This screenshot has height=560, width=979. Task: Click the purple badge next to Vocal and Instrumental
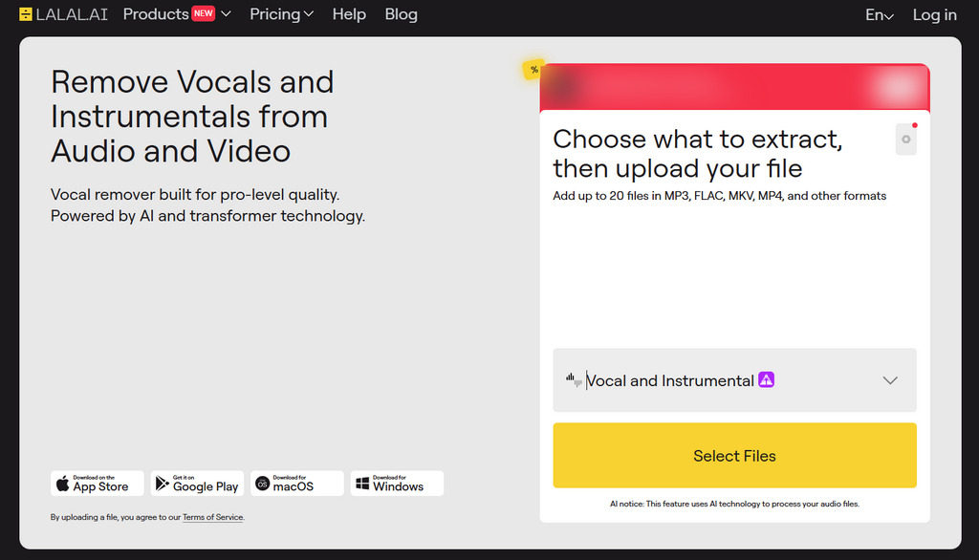click(766, 379)
